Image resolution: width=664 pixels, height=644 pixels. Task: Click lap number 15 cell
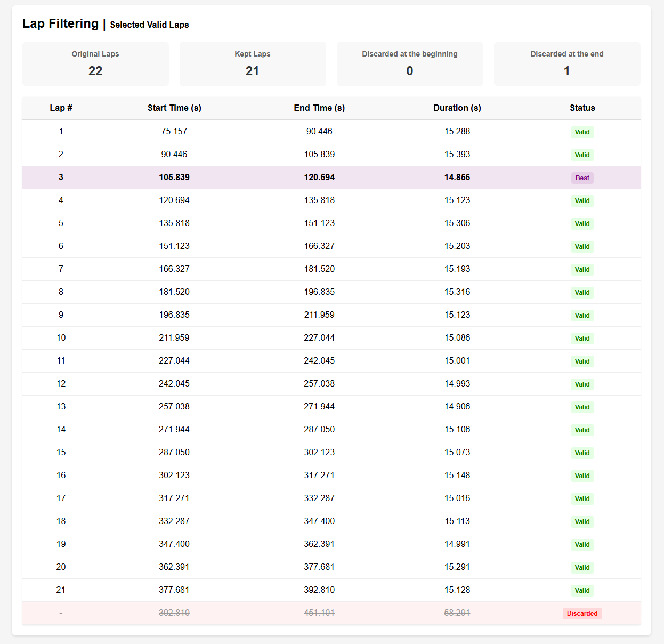[61, 453]
